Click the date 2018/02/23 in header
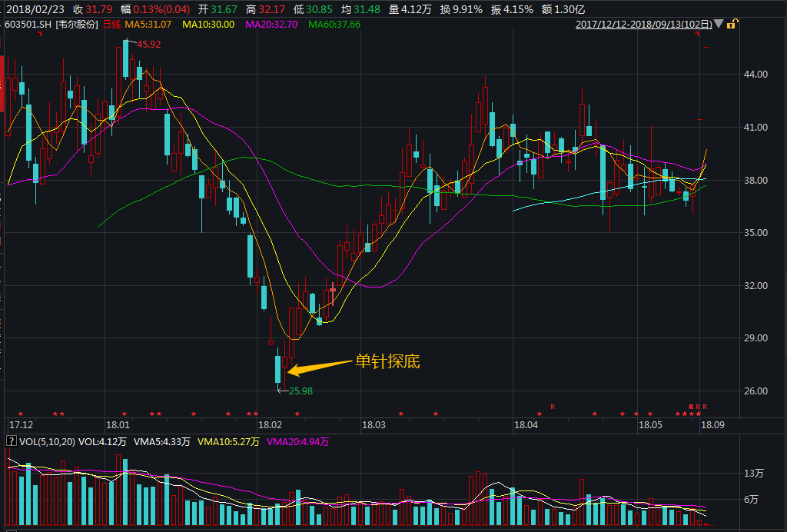Viewport: 787px width, 532px height. [x=35, y=9]
